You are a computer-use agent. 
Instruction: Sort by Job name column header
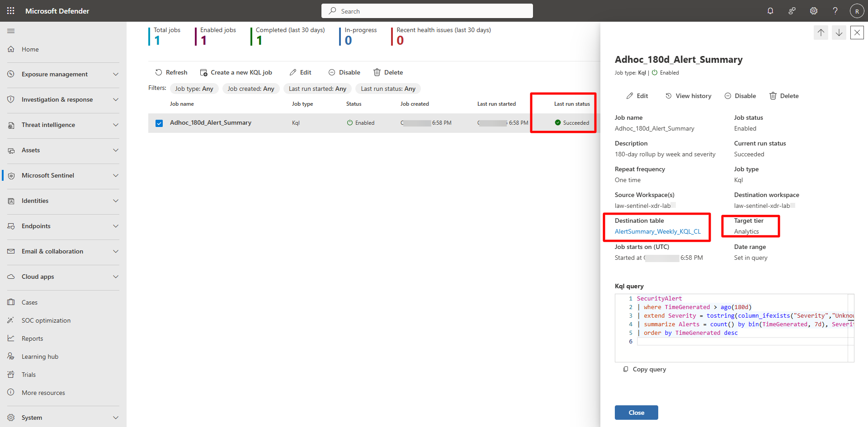(182, 104)
